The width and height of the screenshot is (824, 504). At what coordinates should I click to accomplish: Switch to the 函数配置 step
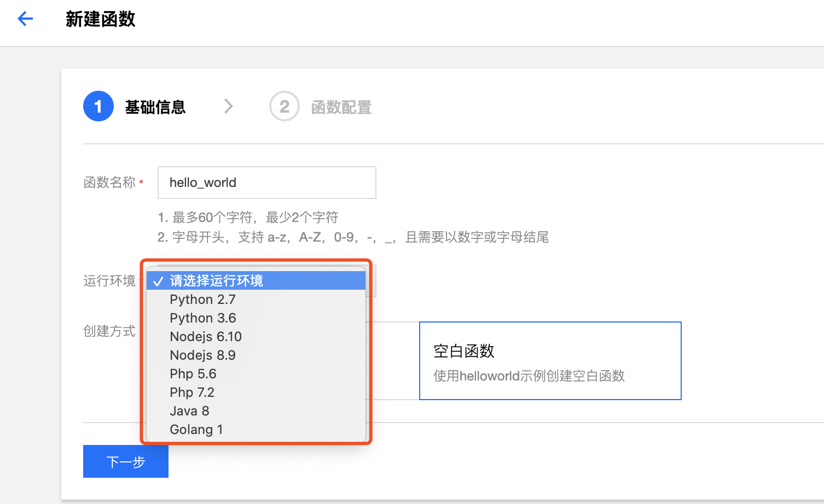click(341, 107)
